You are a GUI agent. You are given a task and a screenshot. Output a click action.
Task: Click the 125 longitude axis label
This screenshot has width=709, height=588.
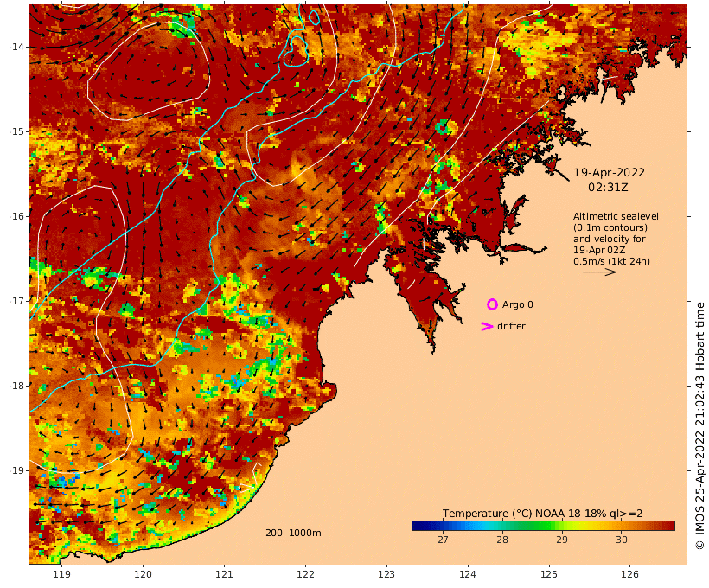pos(549,574)
